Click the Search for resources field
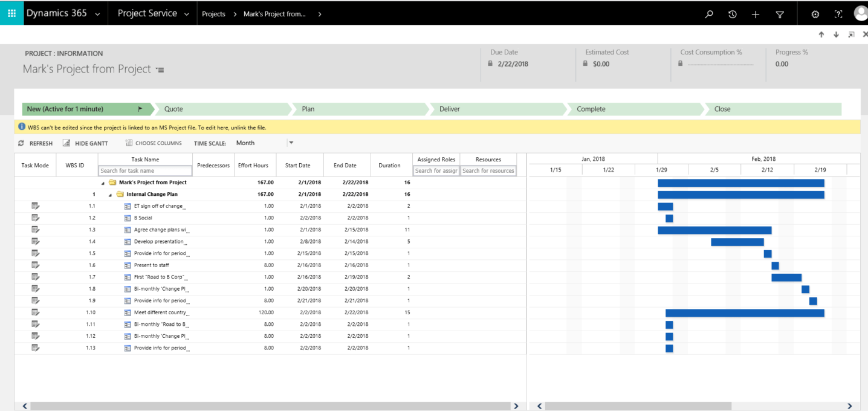Screen dimensions: 868x411 pos(488,170)
